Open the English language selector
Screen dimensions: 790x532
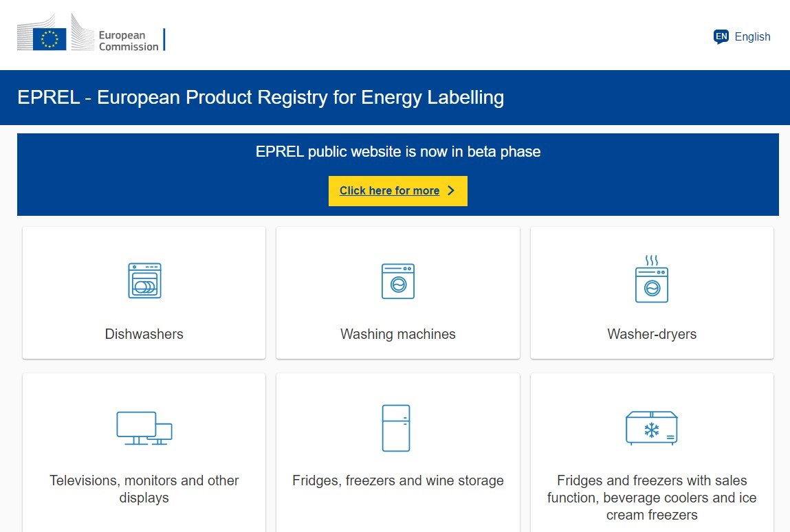point(752,37)
